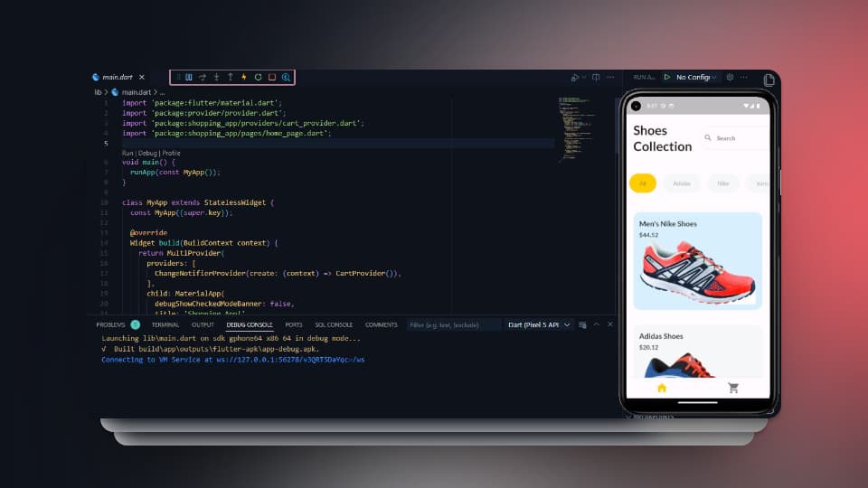Tap the Home icon in bottom navigation
868x488 pixels.
(x=662, y=388)
